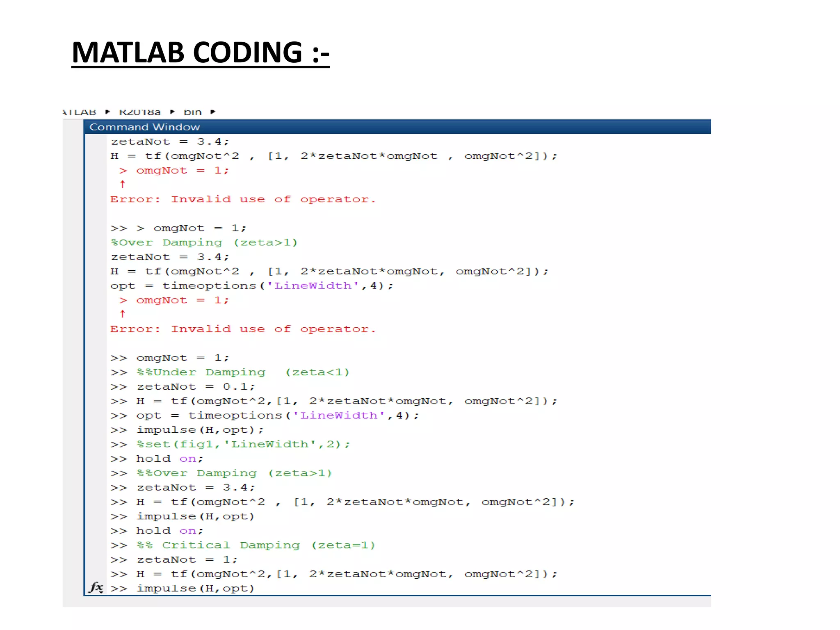Click the green %% Critical Damping comment
The width and height of the screenshot is (840, 630).
pos(256,545)
